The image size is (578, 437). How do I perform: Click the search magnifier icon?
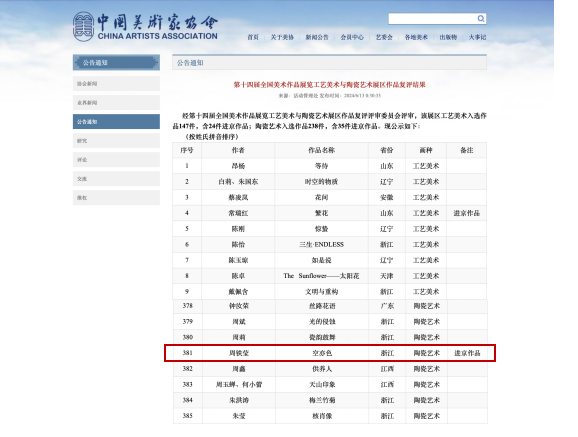click(x=481, y=18)
